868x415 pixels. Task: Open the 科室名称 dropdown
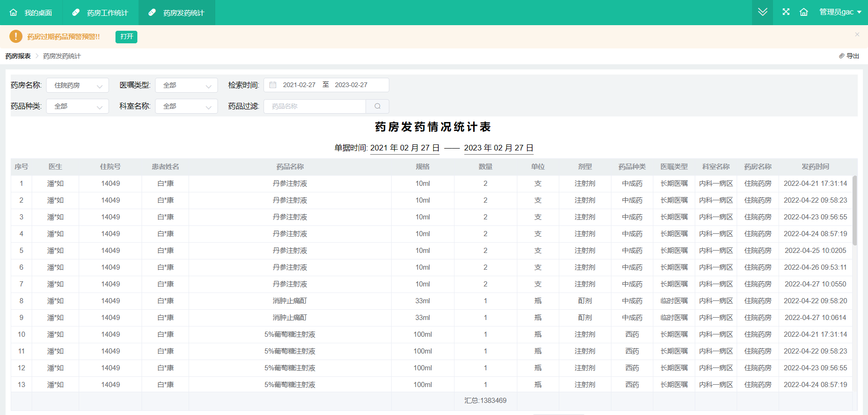coord(186,106)
